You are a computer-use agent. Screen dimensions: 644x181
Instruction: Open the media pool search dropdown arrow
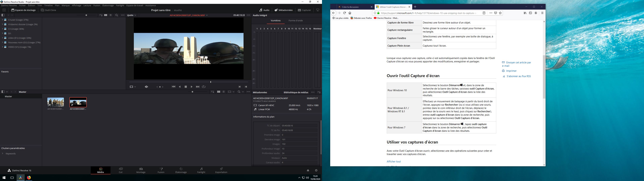[x=243, y=92]
